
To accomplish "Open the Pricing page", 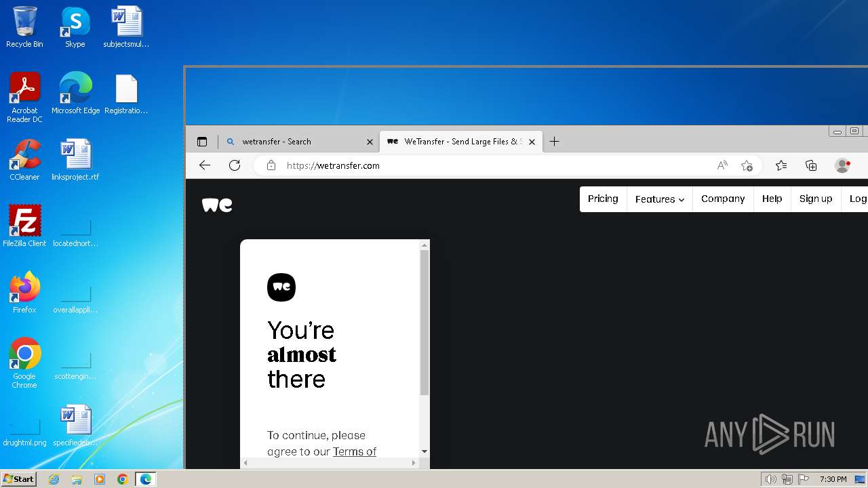I will (603, 199).
